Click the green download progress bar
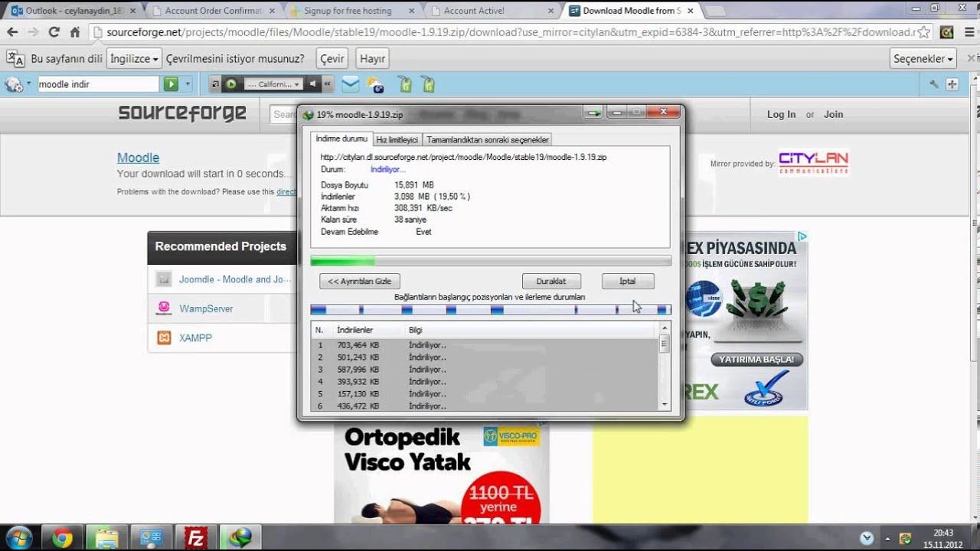Screen dimensions: 980x551 point(491,261)
